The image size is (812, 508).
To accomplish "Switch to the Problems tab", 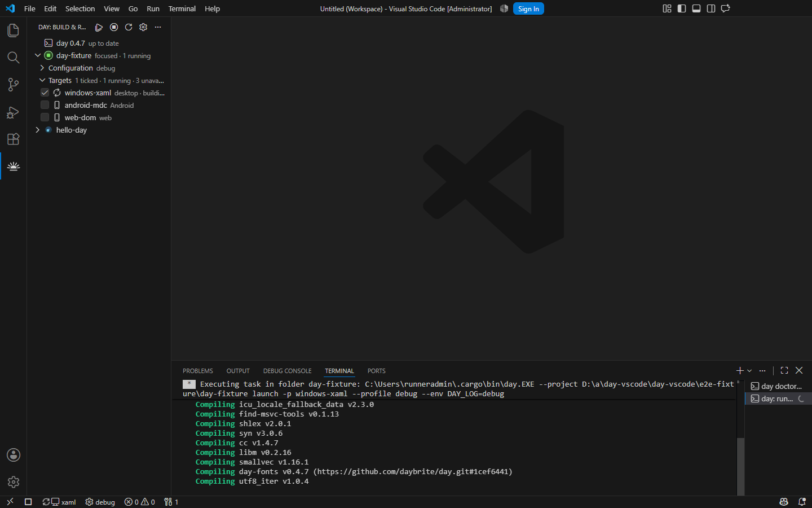I will (x=198, y=371).
